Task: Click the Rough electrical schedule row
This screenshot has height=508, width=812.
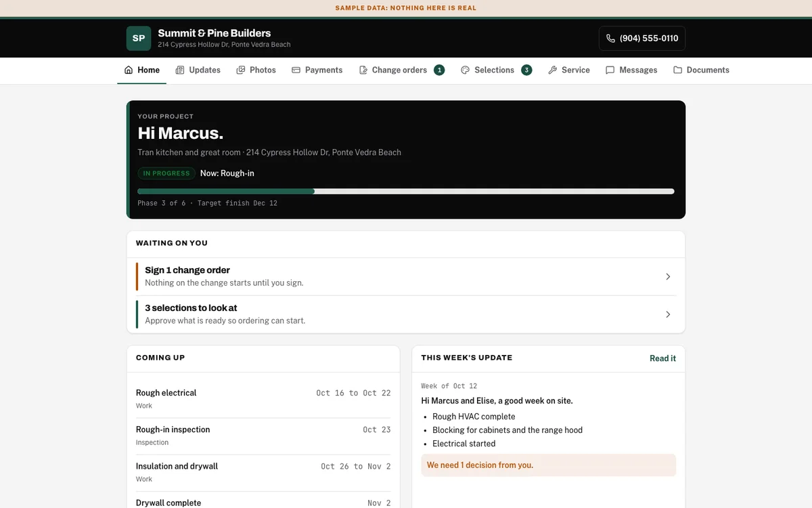Action: pyautogui.click(x=263, y=399)
